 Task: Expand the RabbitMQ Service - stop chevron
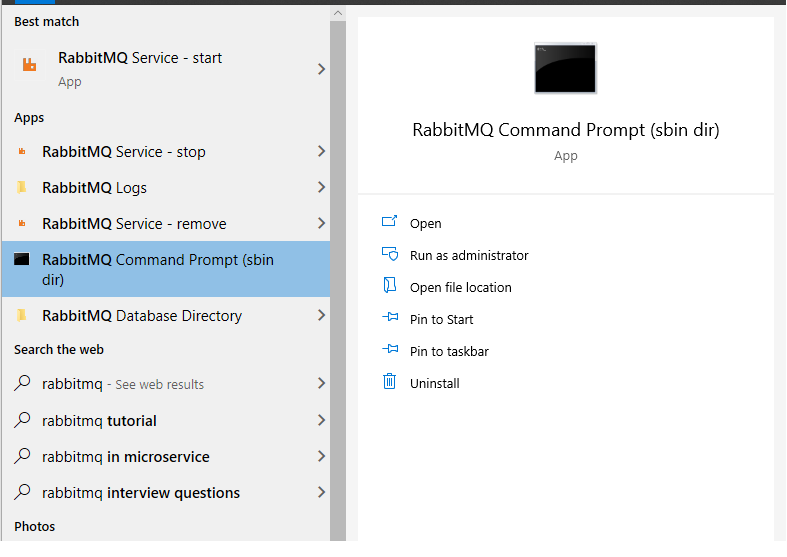[321, 151]
